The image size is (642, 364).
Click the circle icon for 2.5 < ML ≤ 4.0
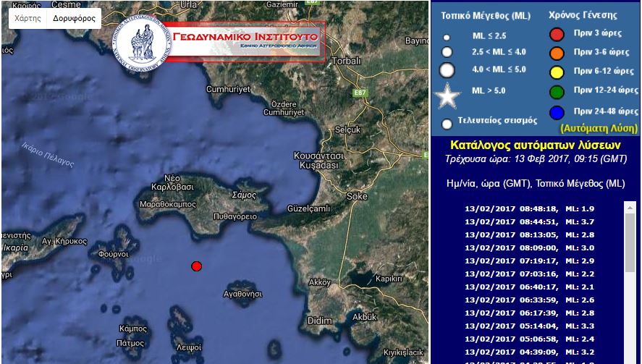[447, 52]
